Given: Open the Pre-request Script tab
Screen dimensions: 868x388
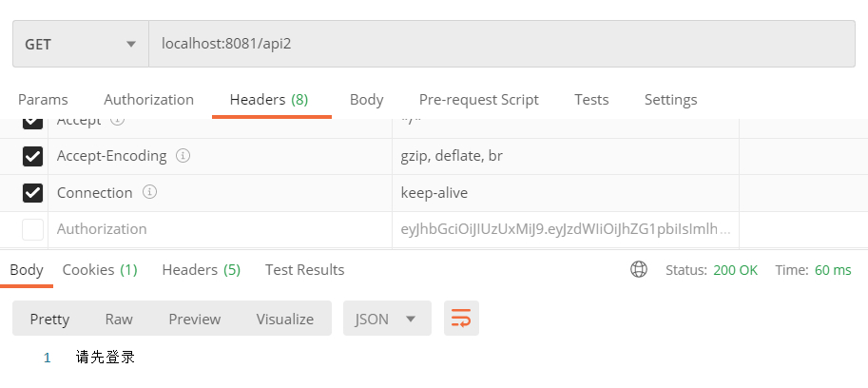Looking at the screenshot, I should [x=479, y=100].
